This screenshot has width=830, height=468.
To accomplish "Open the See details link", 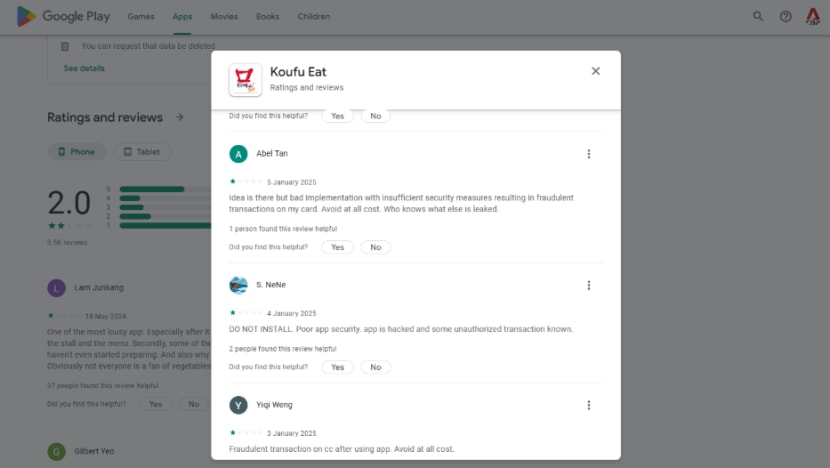I will point(84,68).
